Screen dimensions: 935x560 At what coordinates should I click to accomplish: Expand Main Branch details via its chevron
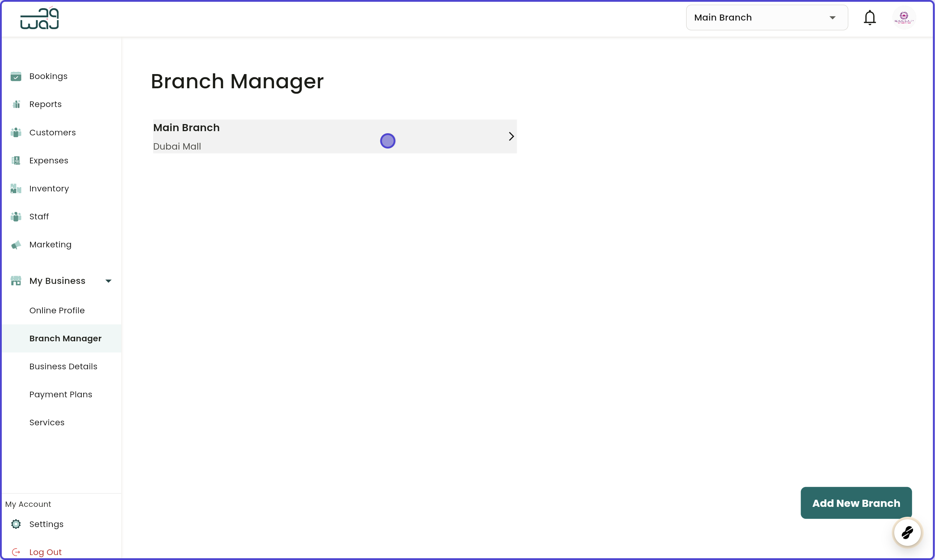pyautogui.click(x=511, y=136)
